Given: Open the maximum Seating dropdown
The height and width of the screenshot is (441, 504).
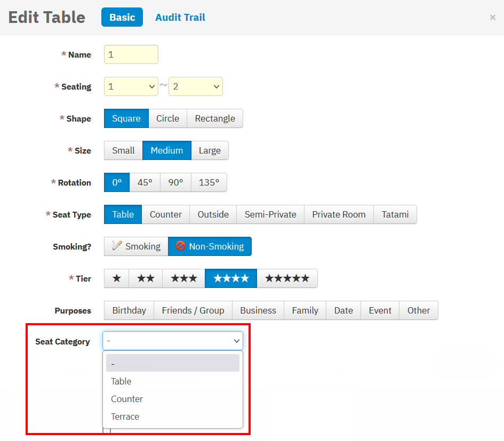Looking at the screenshot, I should pyautogui.click(x=196, y=86).
